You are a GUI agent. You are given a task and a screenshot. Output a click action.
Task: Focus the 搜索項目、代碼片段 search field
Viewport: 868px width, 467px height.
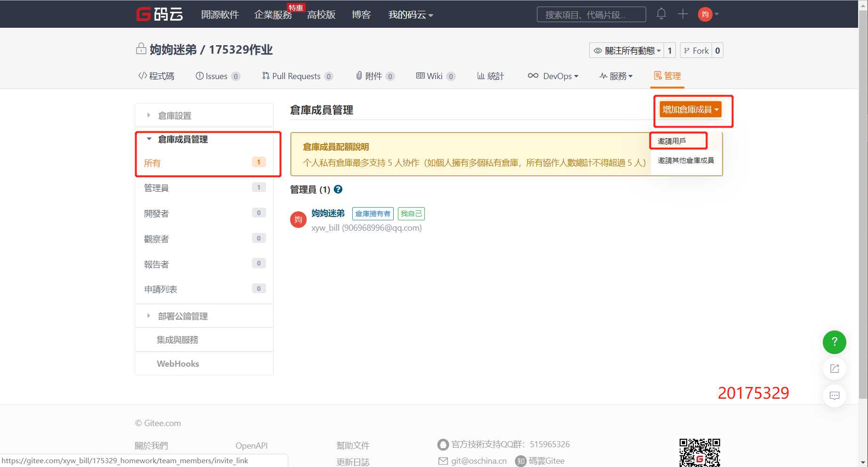(x=591, y=15)
